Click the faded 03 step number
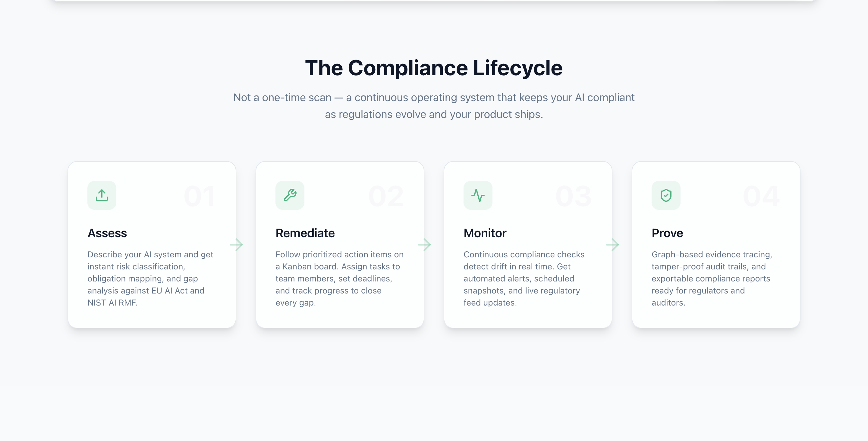The width and height of the screenshot is (868, 441). click(x=574, y=196)
